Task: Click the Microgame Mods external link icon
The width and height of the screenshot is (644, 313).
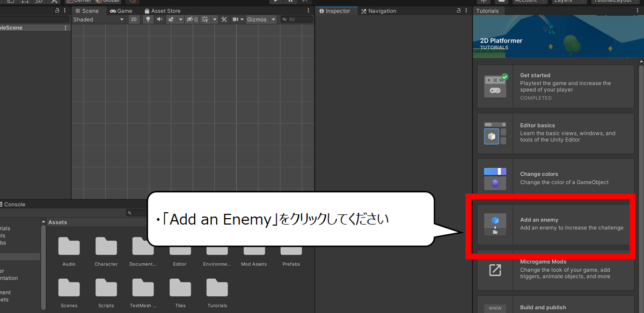Action: coord(495,270)
